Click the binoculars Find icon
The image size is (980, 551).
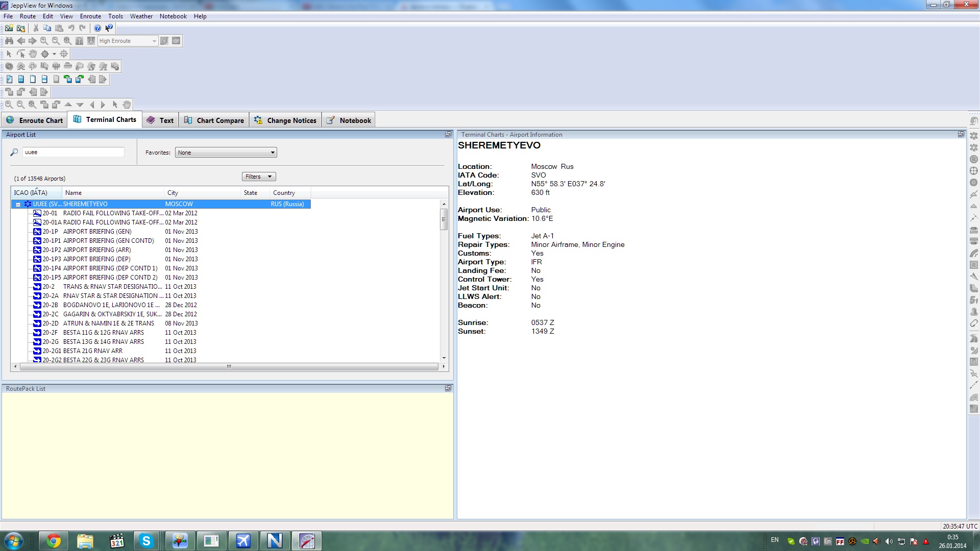(x=9, y=41)
